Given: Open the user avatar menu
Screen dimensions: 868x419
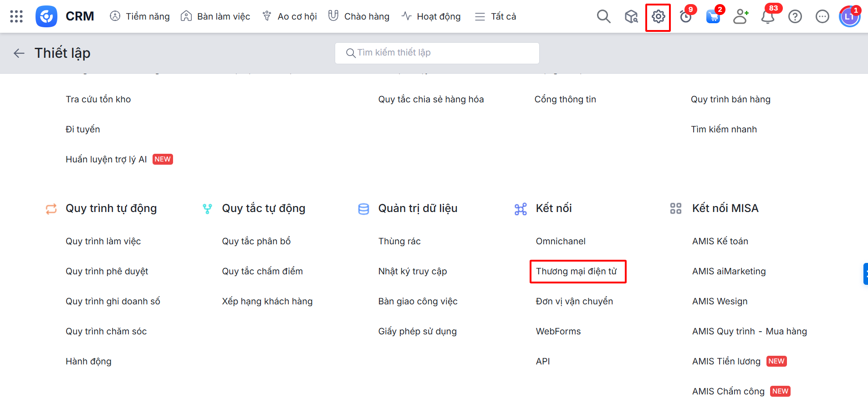Looking at the screenshot, I should [849, 17].
